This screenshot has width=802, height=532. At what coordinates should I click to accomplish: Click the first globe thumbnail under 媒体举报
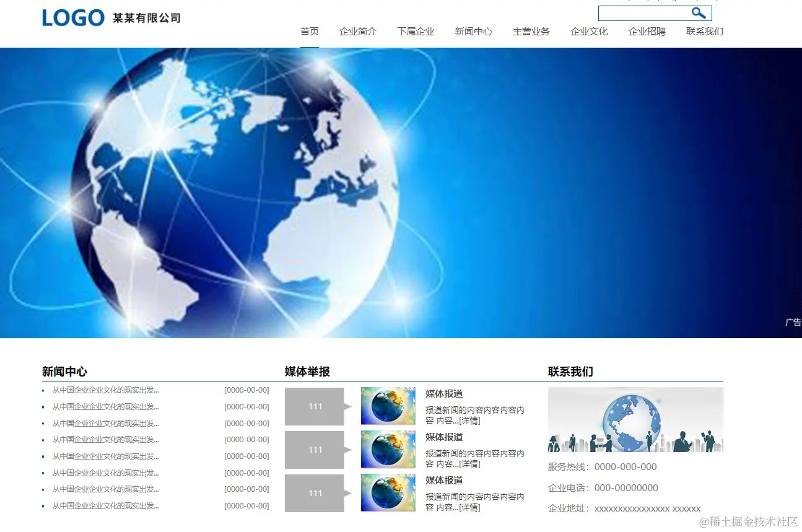pos(388,406)
